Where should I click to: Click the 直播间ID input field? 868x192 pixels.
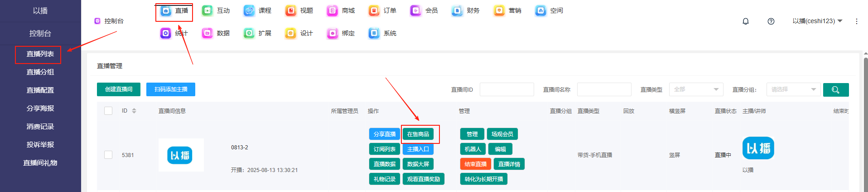pyautogui.click(x=506, y=90)
